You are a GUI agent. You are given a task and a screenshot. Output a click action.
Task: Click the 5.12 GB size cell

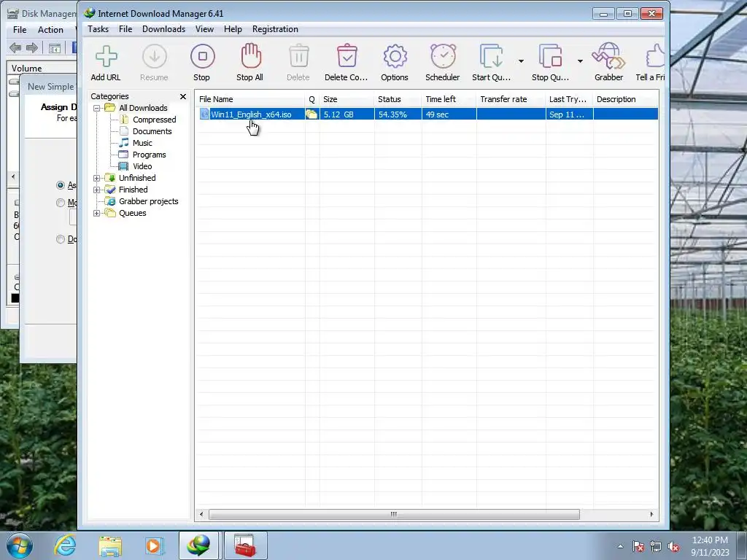point(347,114)
